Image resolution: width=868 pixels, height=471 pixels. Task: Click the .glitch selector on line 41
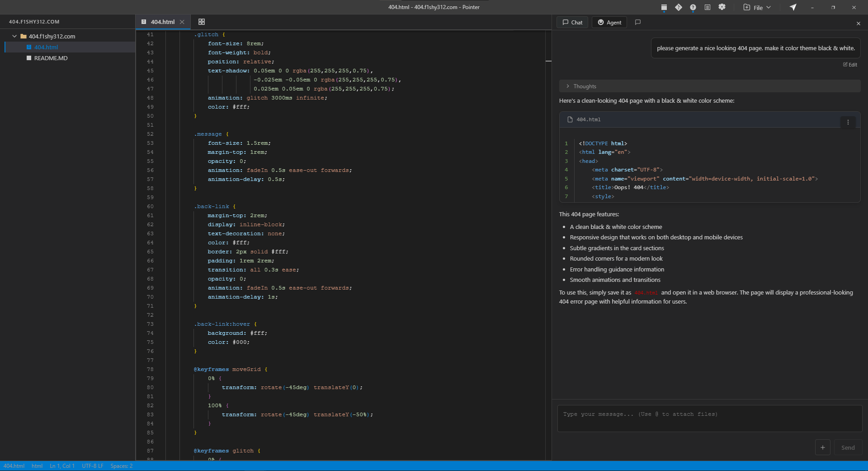pyautogui.click(x=206, y=34)
